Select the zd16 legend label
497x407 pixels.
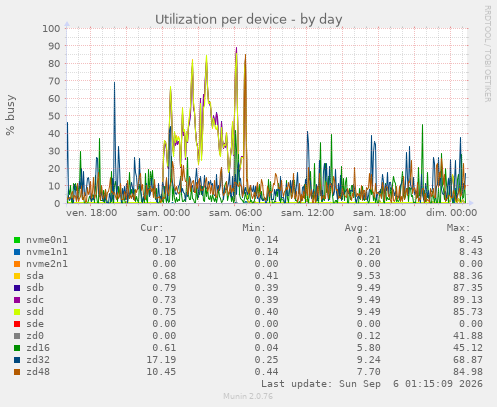click(x=38, y=348)
